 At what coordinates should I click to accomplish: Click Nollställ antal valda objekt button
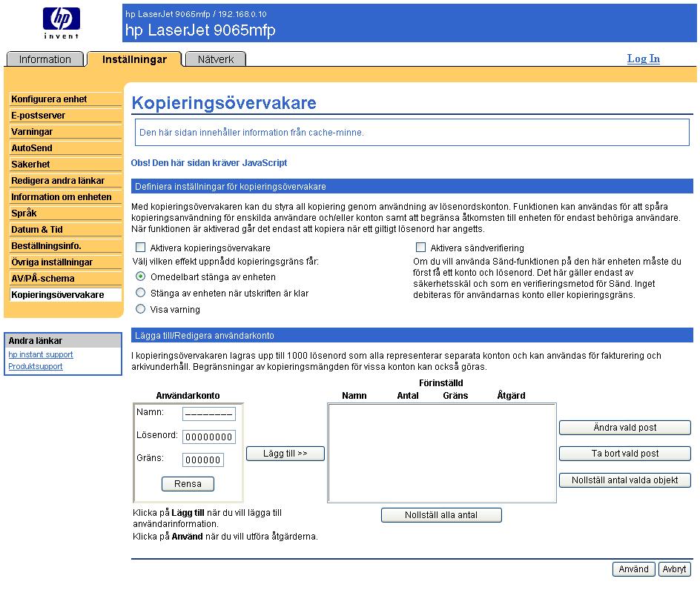pos(625,480)
